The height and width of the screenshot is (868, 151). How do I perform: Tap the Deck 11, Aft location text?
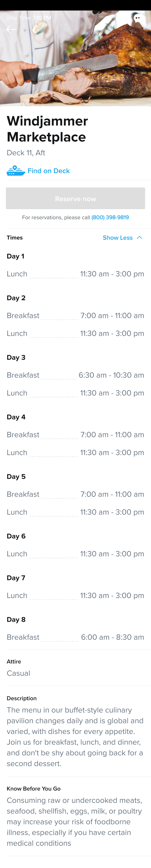pos(26,153)
